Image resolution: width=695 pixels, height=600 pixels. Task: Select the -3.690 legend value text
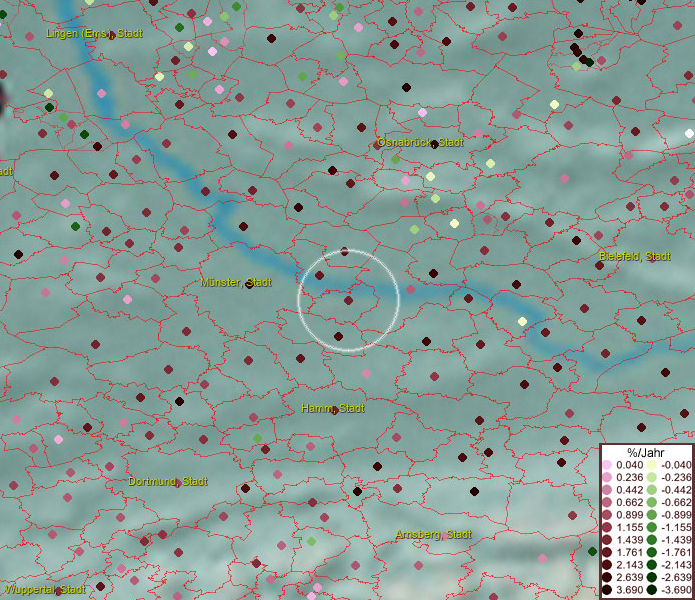point(676,590)
